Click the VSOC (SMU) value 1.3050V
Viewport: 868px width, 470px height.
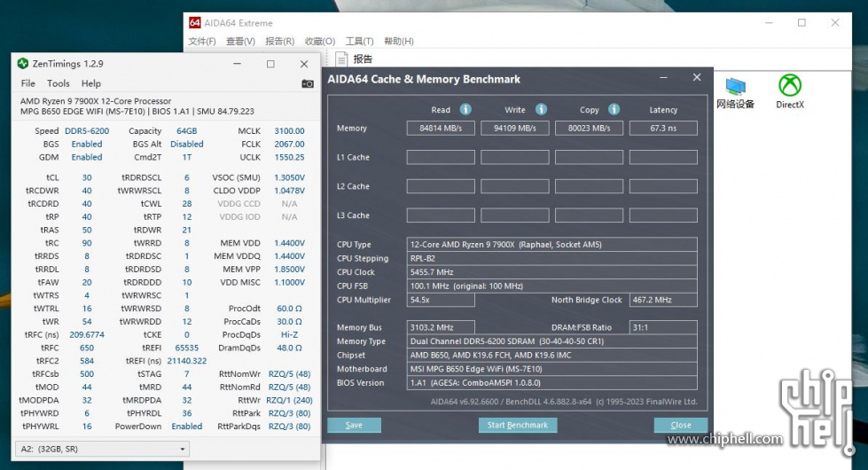[290, 177]
